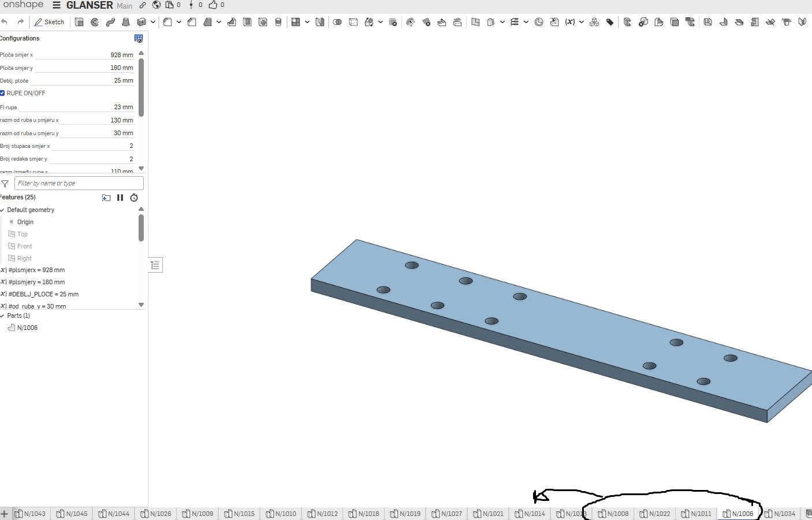Select the Hole tool
The height and width of the screenshot is (520, 812).
point(263,22)
